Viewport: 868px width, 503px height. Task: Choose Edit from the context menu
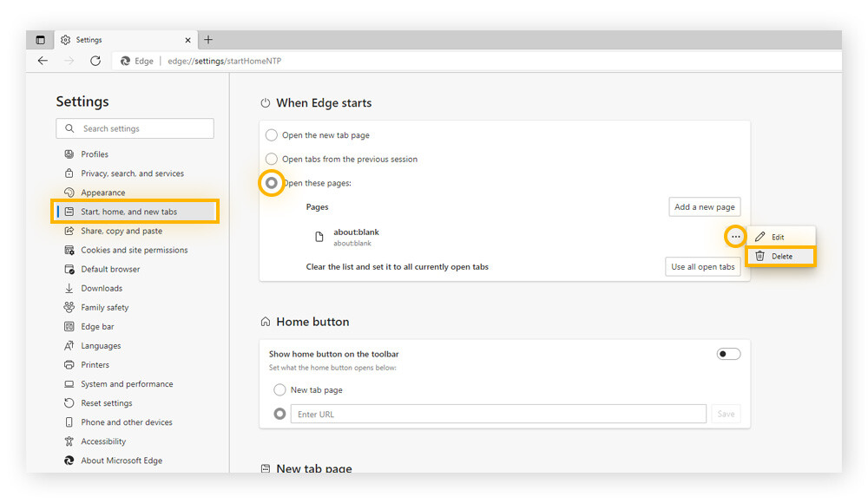tap(778, 237)
